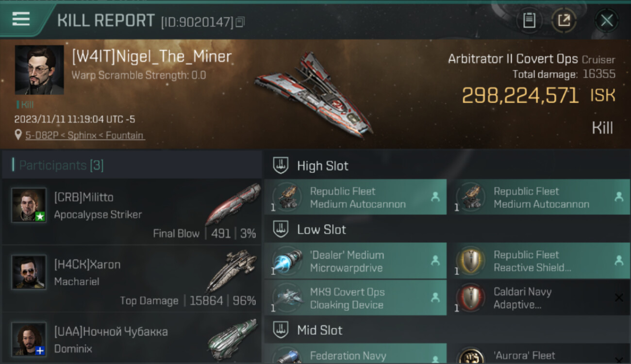The width and height of the screenshot is (631, 364).
Task: Click the Dominix pilot Ночной Чубакка portrait
Action: pos(29,339)
